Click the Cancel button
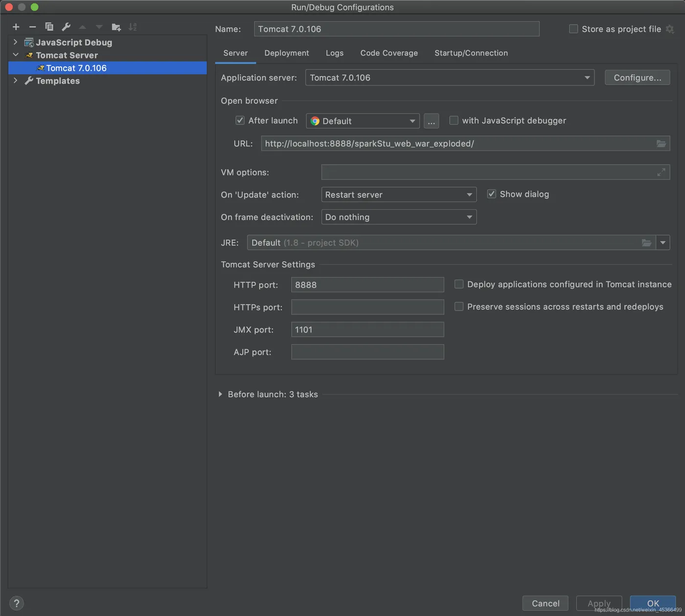This screenshot has height=616, width=685. (546, 603)
